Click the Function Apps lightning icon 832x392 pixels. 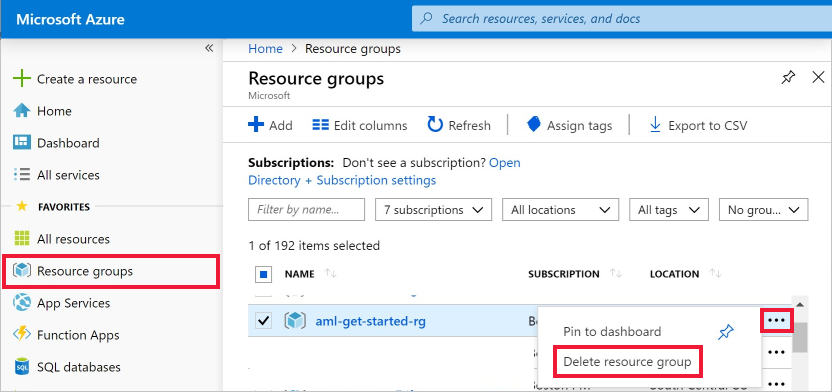point(22,335)
